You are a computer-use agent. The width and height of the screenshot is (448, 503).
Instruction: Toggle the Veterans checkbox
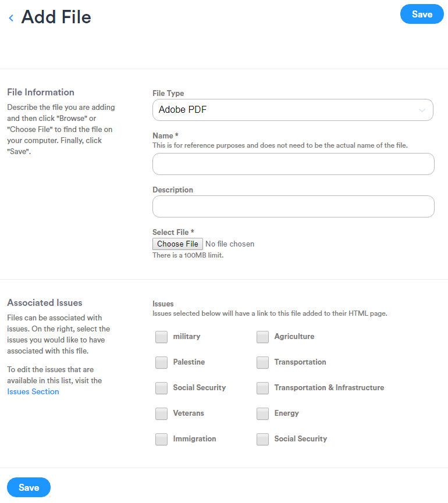point(161,413)
